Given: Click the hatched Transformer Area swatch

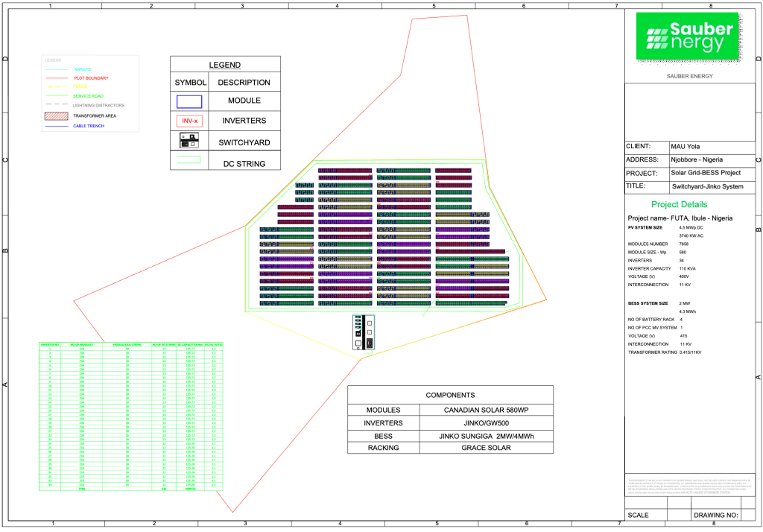Looking at the screenshot, I should (x=57, y=115).
